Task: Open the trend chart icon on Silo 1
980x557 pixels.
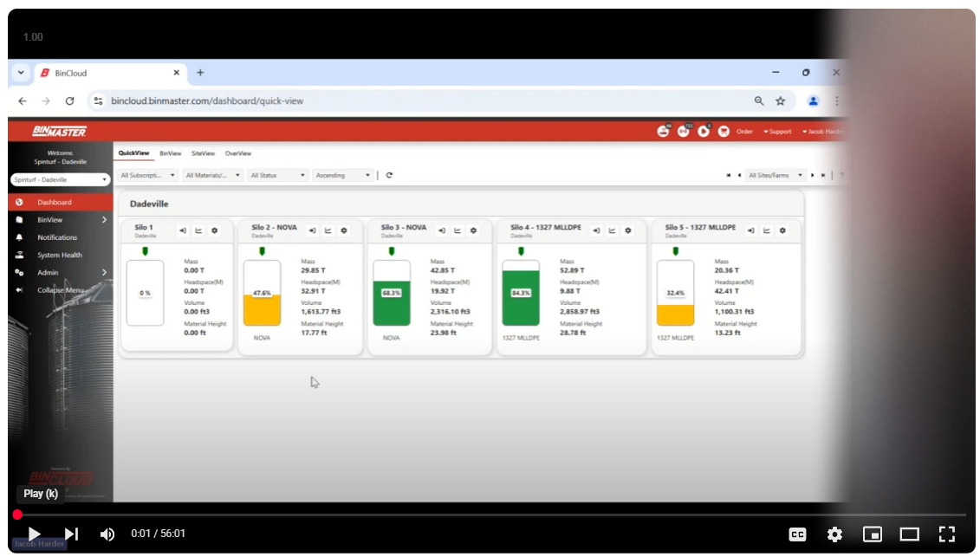Action: pyautogui.click(x=198, y=230)
